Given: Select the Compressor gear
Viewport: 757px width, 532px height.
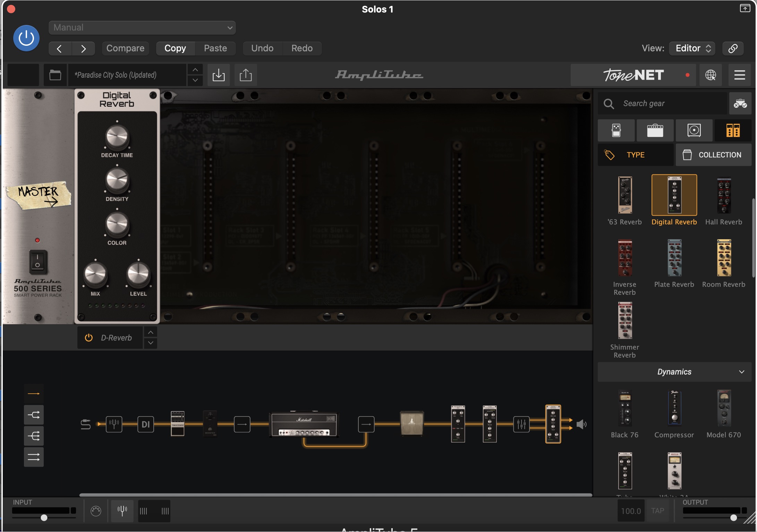Looking at the screenshot, I should tap(674, 414).
